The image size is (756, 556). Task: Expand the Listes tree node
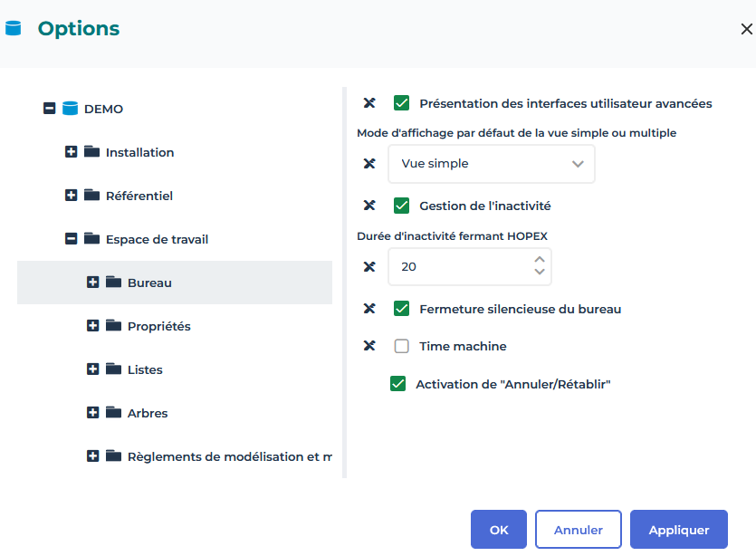pyautogui.click(x=92, y=369)
